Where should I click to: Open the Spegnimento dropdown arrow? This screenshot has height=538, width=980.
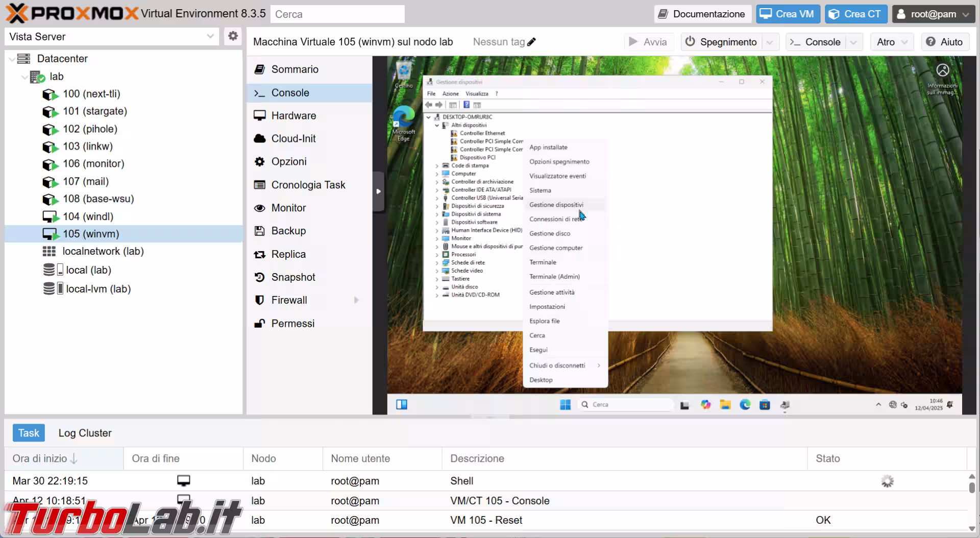click(x=770, y=42)
